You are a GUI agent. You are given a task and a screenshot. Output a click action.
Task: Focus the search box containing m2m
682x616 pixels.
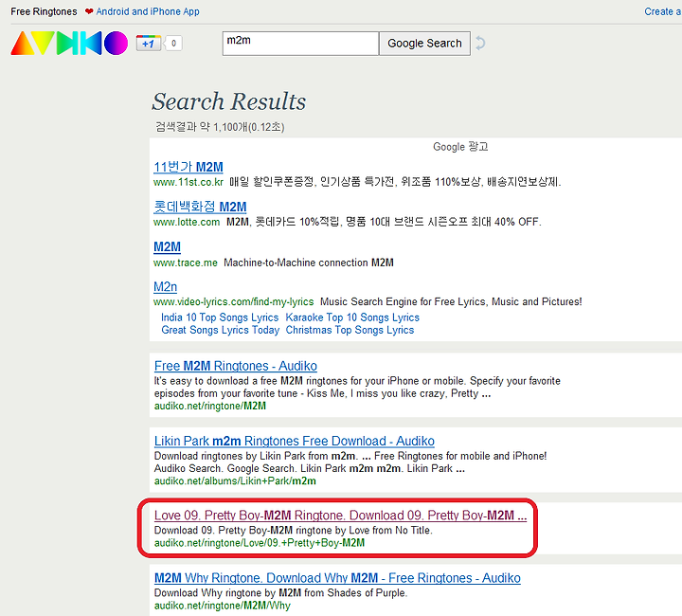coord(300,43)
